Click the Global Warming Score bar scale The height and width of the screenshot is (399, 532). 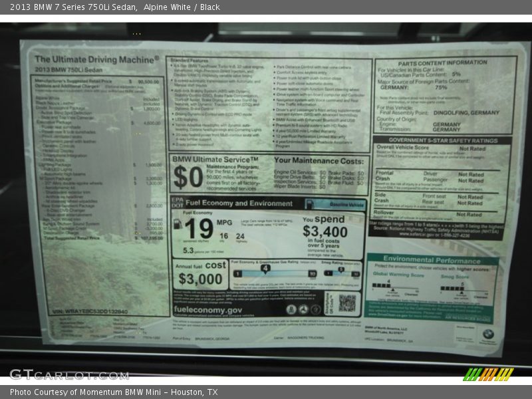point(395,287)
